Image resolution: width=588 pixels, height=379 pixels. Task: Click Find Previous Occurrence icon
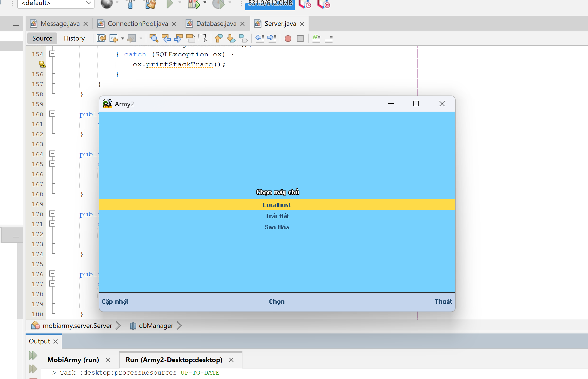coord(166,38)
